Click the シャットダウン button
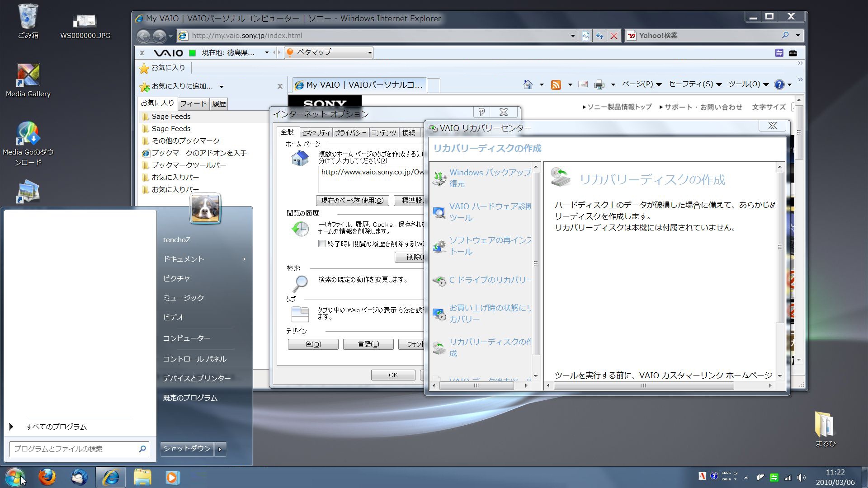 coord(187,449)
